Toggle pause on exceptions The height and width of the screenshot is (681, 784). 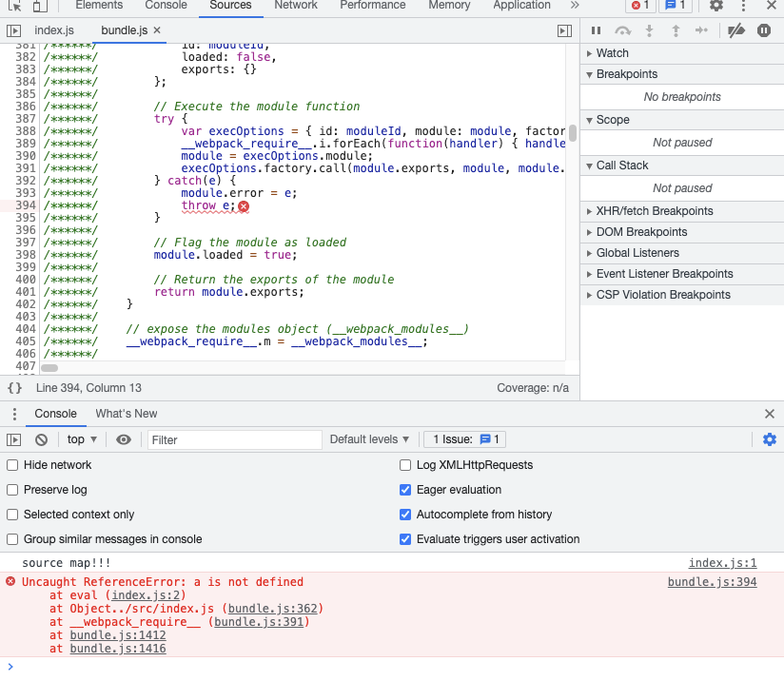click(764, 31)
